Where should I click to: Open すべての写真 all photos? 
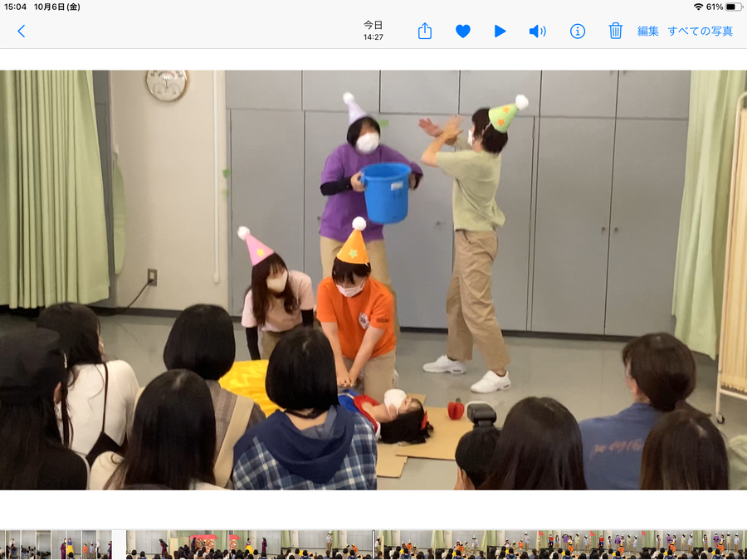(x=701, y=31)
